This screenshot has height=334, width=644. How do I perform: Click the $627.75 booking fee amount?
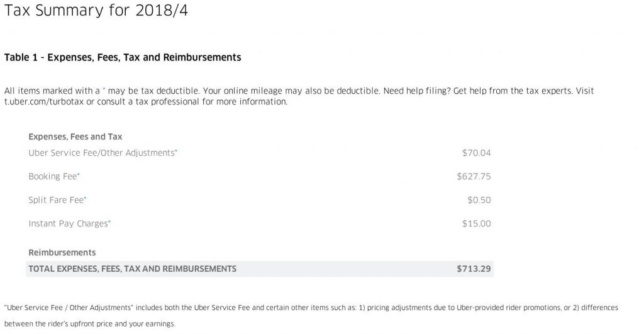[x=474, y=177]
